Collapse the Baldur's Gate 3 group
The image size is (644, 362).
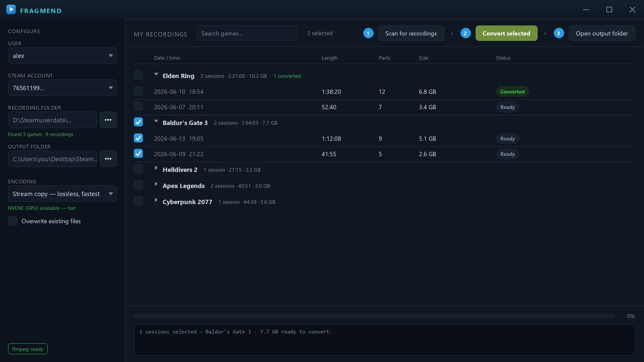pyautogui.click(x=156, y=121)
